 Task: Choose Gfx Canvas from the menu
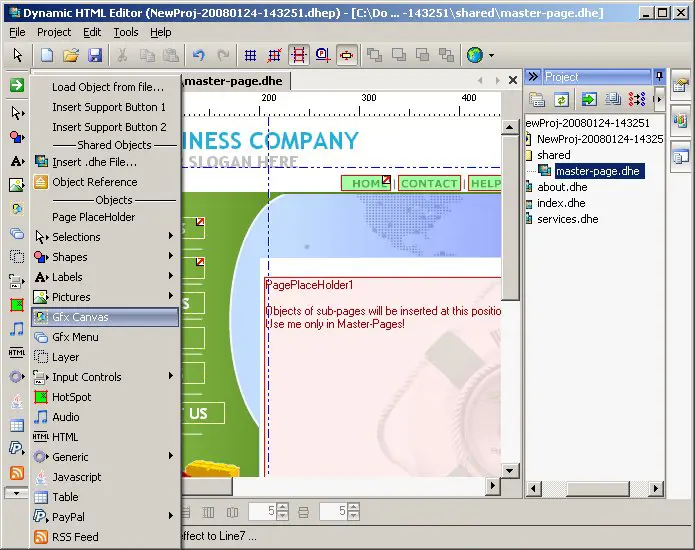click(104, 317)
